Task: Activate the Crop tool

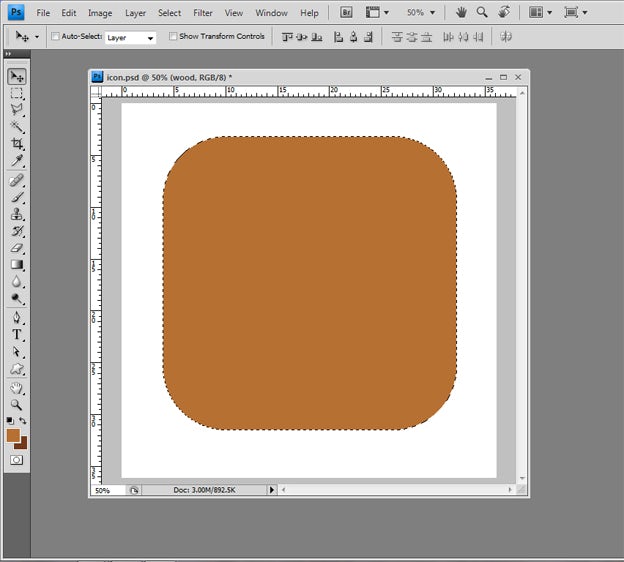Action: tap(17, 143)
